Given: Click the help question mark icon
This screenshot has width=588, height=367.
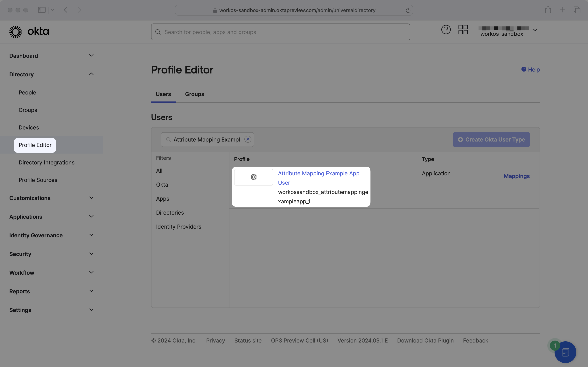Looking at the screenshot, I should coord(445,30).
